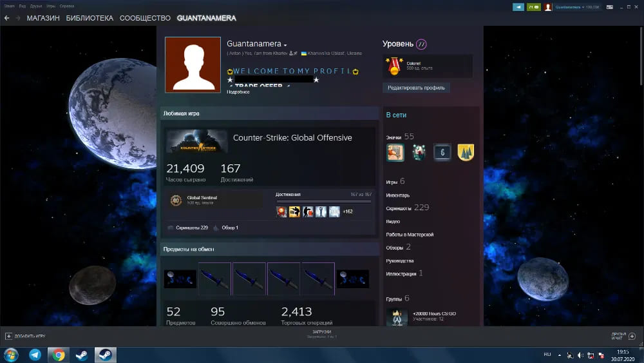
Task: Go back with the left arrow
Action: tap(6, 18)
